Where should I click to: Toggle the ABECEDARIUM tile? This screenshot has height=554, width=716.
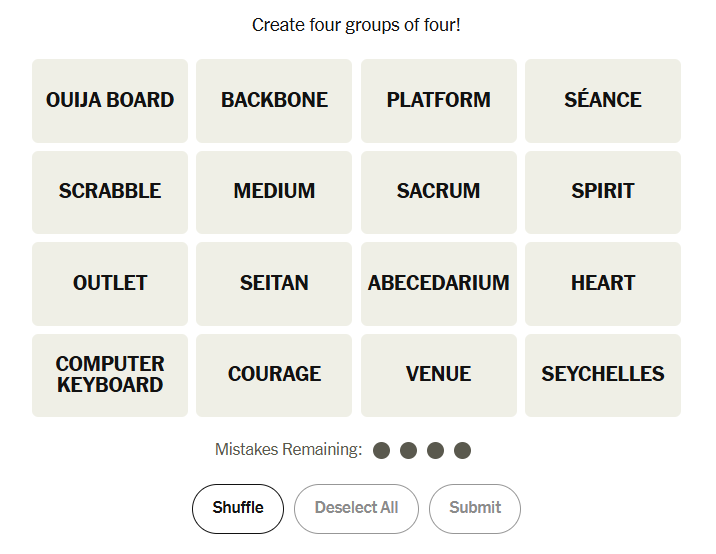pos(438,284)
